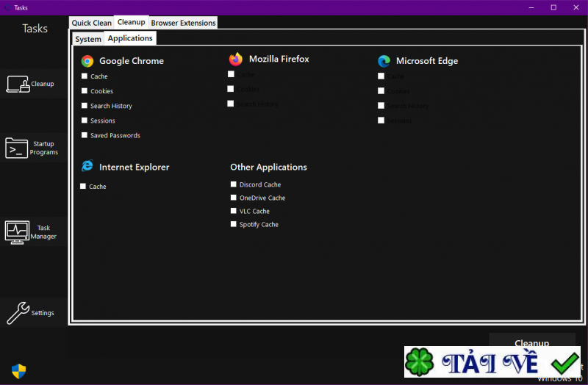
Task: Click the Internet Explorer heading text
Action: point(135,168)
